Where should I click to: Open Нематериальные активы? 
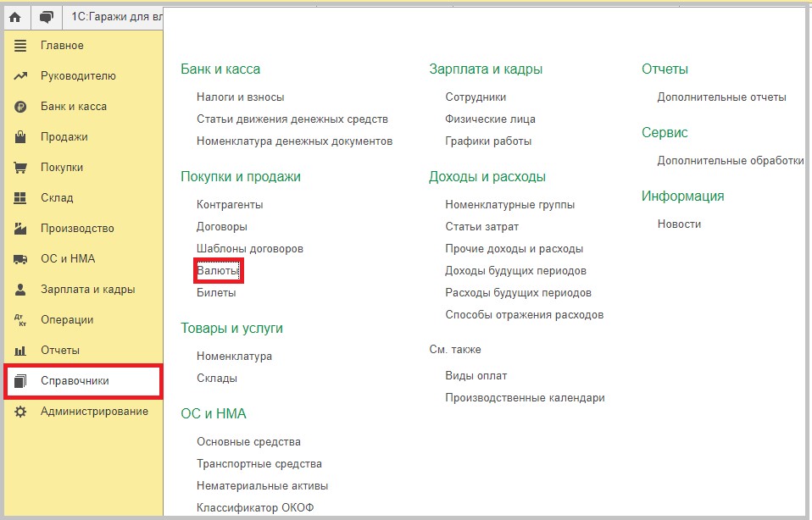(263, 486)
